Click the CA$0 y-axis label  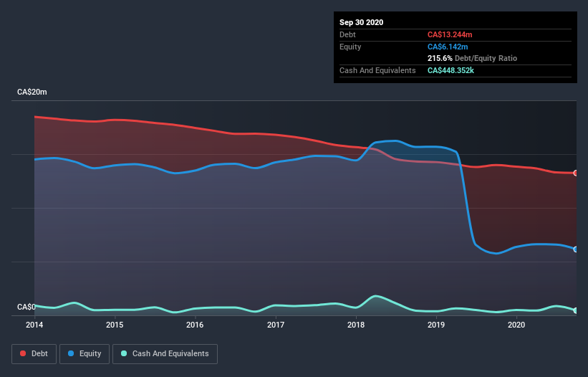coord(26,307)
